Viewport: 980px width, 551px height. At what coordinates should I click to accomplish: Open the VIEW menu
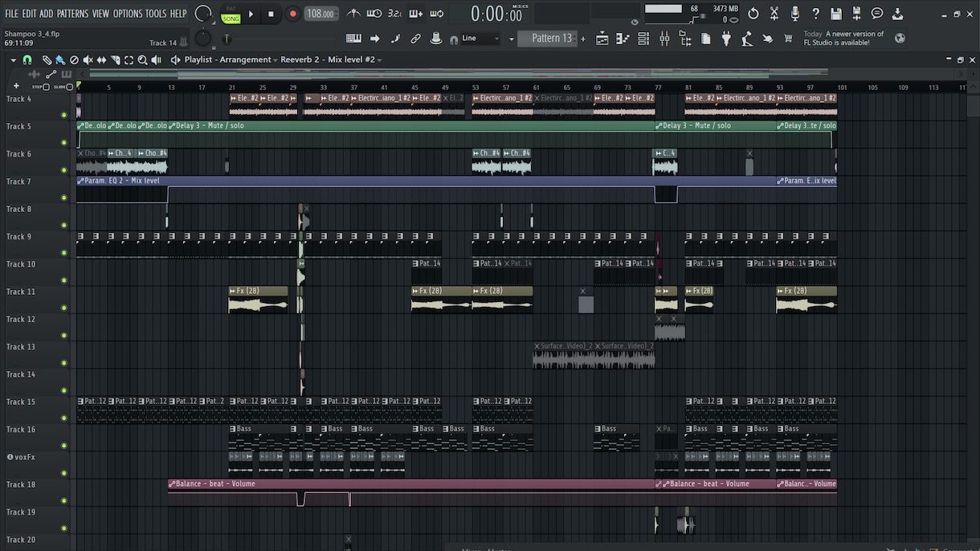(100, 14)
